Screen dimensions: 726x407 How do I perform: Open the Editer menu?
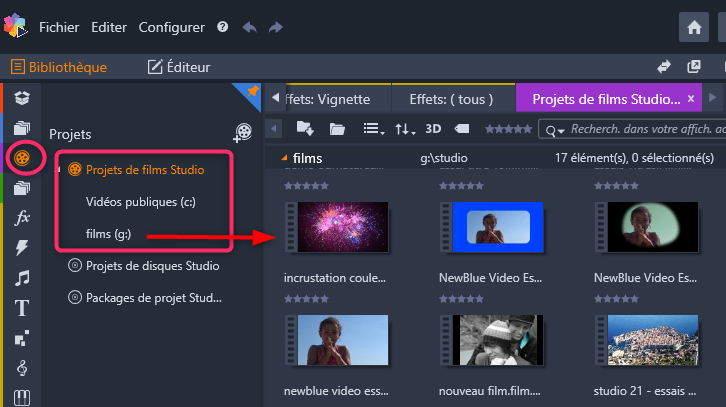click(109, 27)
